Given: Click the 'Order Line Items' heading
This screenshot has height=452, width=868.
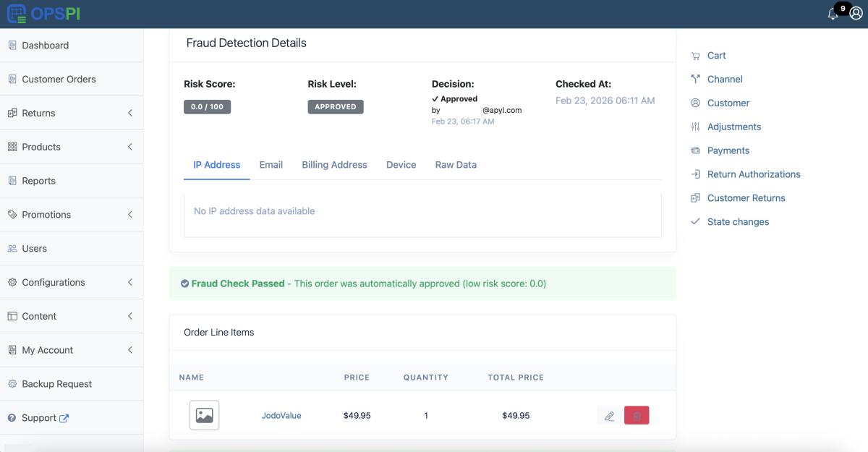Looking at the screenshot, I should [219, 333].
